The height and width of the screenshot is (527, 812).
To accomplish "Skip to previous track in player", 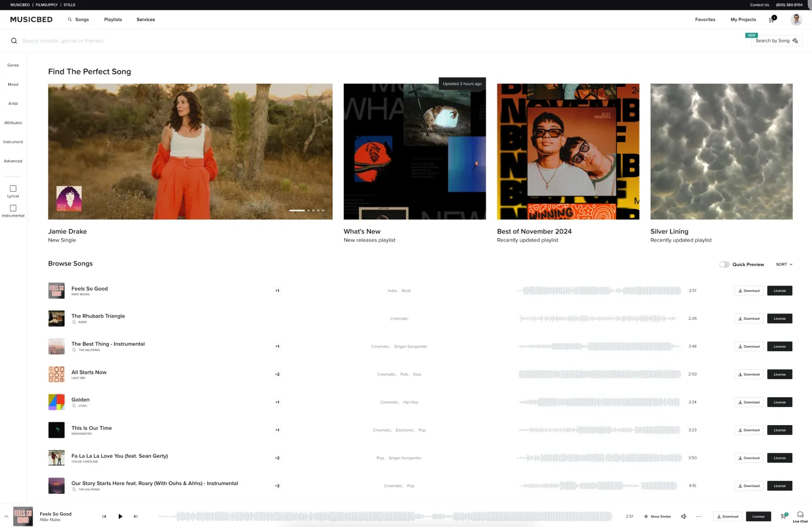I will pos(104,517).
